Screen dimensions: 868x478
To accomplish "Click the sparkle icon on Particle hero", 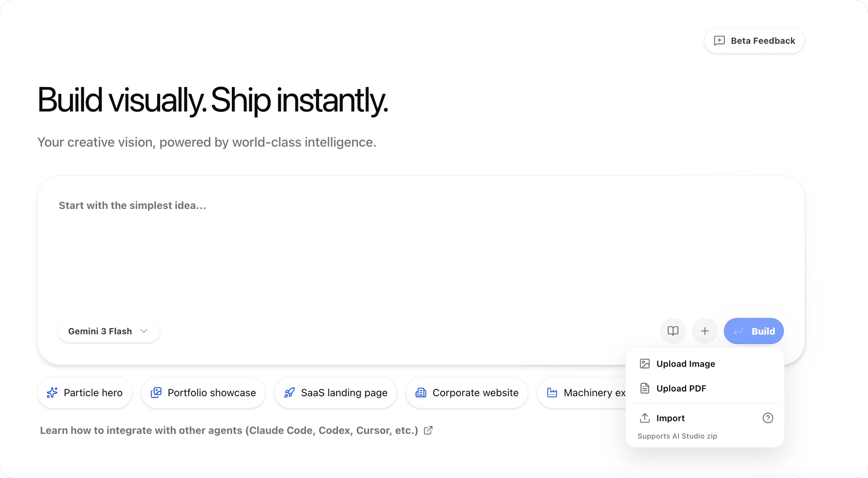I will (52, 393).
